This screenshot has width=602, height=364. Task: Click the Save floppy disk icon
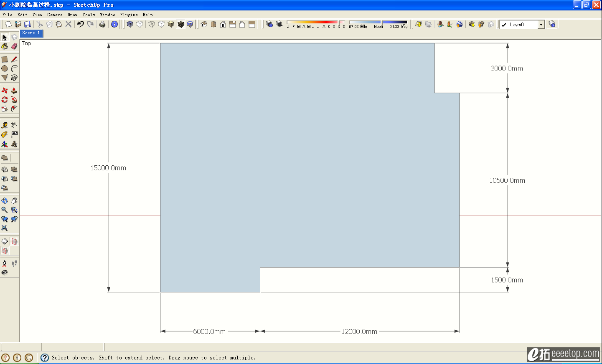pyautogui.click(x=28, y=24)
